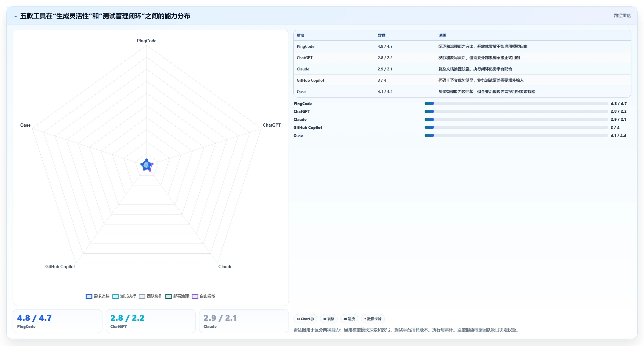Click the 2.9 / 2.1 value beside the Claude bar

click(x=618, y=120)
